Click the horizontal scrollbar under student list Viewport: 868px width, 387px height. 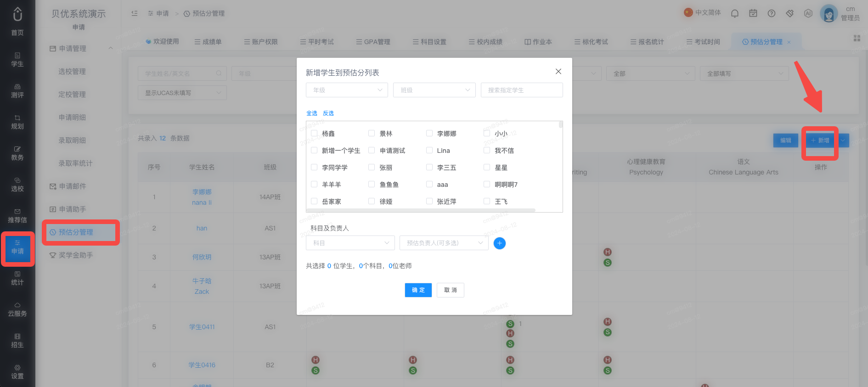(x=421, y=210)
